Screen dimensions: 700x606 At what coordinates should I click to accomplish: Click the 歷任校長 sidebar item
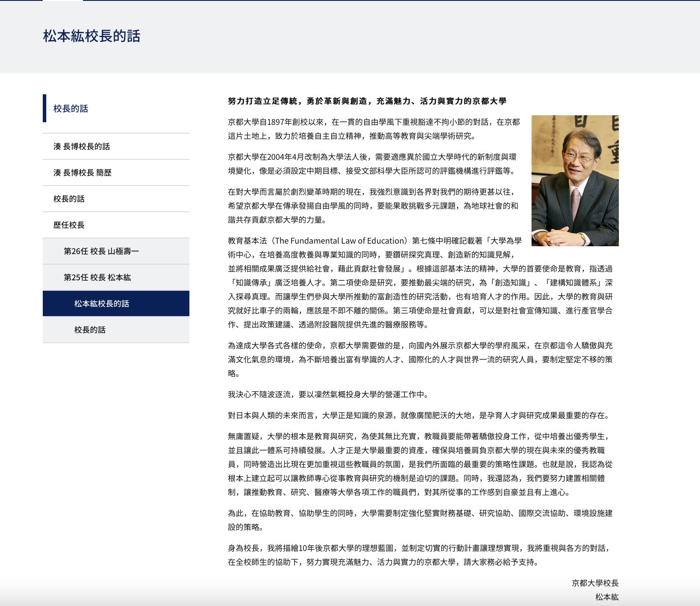click(69, 225)
